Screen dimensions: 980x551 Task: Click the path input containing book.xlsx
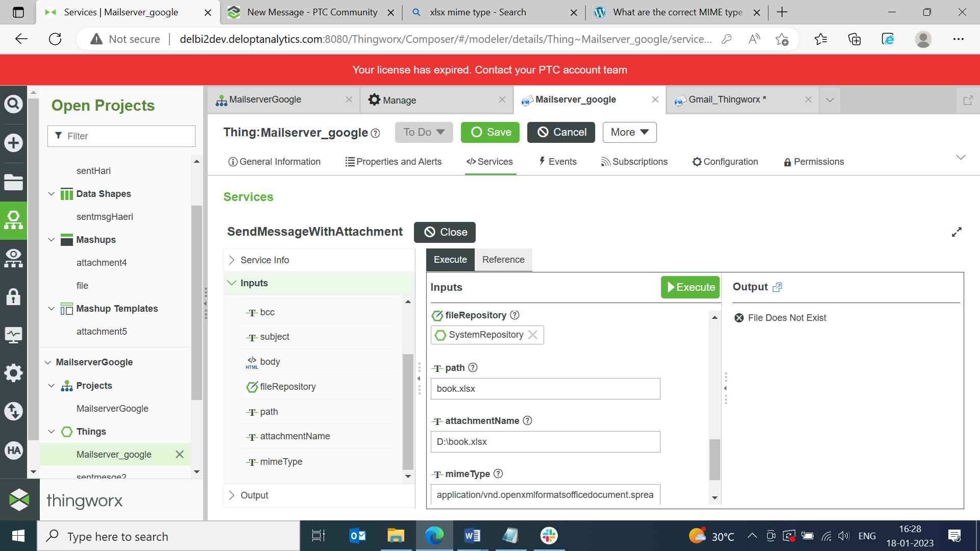click(545, 389)
